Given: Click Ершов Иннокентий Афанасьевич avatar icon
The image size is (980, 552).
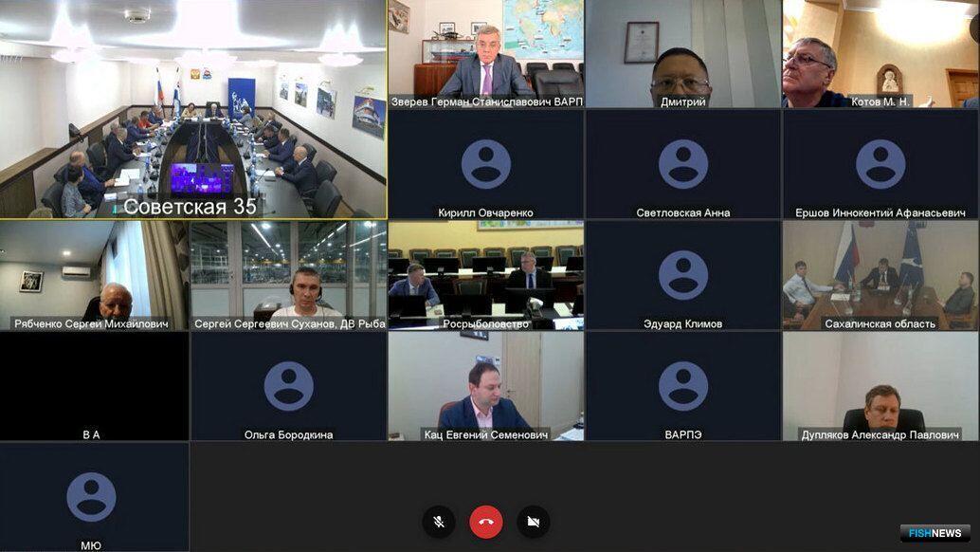Looking at the screenshot, I should pyautogui.click(x=880, y=164).
